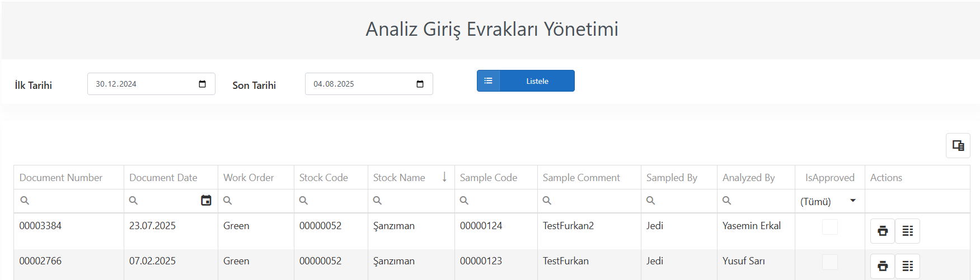Open calendar picker for İlk Tarihi
Screen dimensions: 980x280
(x=202, y=84)
